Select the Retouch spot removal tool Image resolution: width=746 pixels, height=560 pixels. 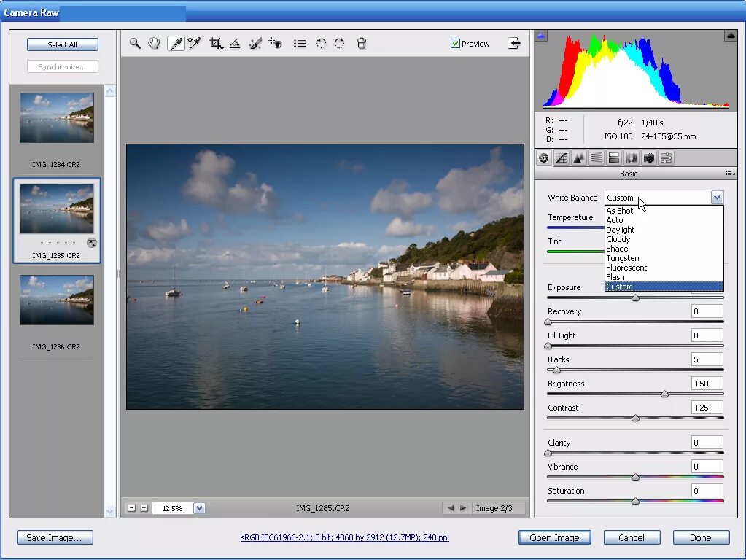(255, 44)
